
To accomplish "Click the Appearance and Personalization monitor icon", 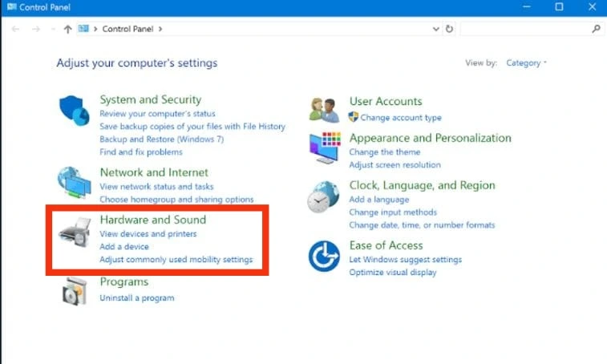I will 325,148.
